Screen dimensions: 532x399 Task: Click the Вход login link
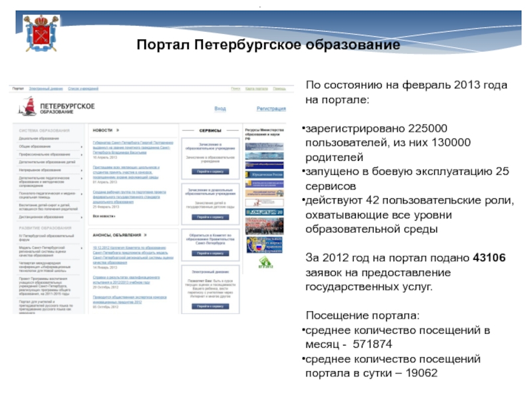[220, 108]
